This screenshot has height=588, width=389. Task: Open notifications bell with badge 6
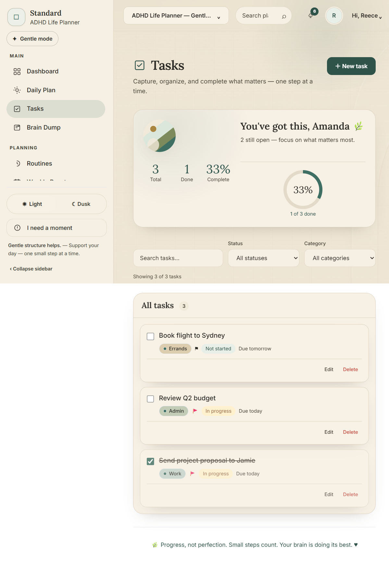point(311,15)
